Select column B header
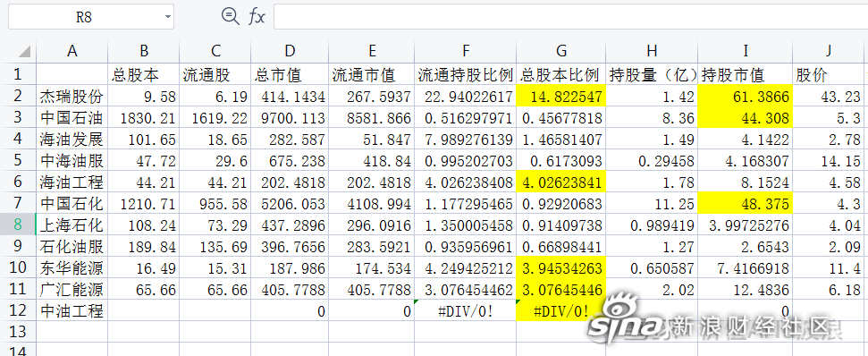This screenshot has height=356, width=868. click(x=144, y=52)
